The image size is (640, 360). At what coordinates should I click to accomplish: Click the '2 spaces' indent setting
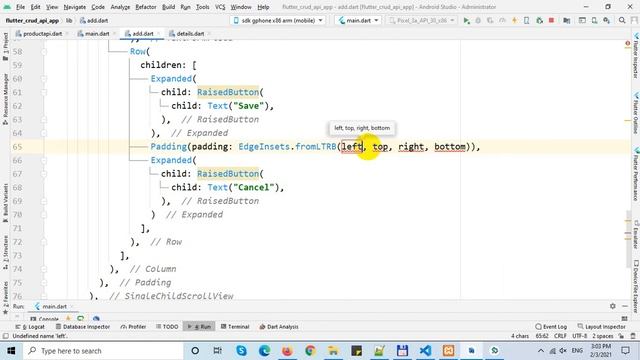tap(603, 336)
